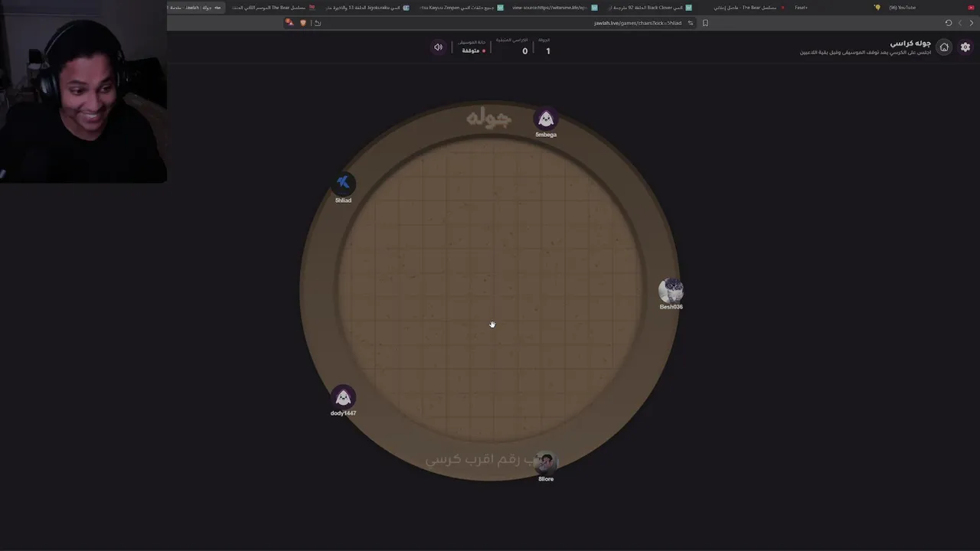Viewport: 980px width, 551px height.
Task: Switch to the view-source witanime tab
Action: tap(554, 8)
